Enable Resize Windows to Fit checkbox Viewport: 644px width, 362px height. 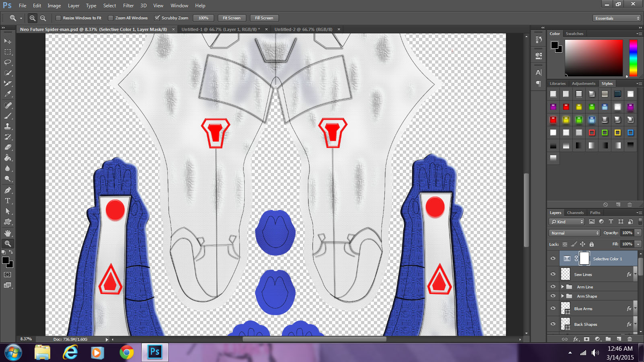58,18
